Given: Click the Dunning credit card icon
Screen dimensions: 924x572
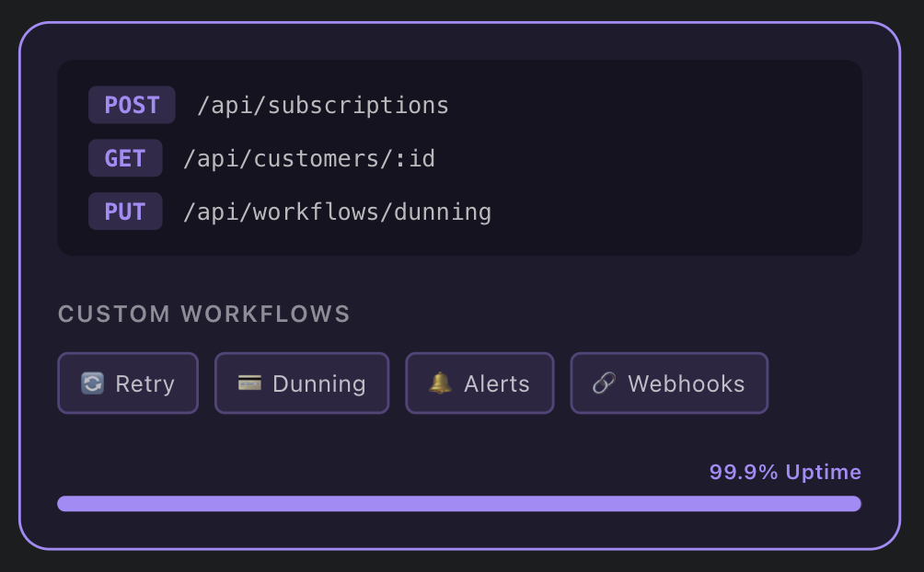Looking at the screenshot, I should point(249,383).
